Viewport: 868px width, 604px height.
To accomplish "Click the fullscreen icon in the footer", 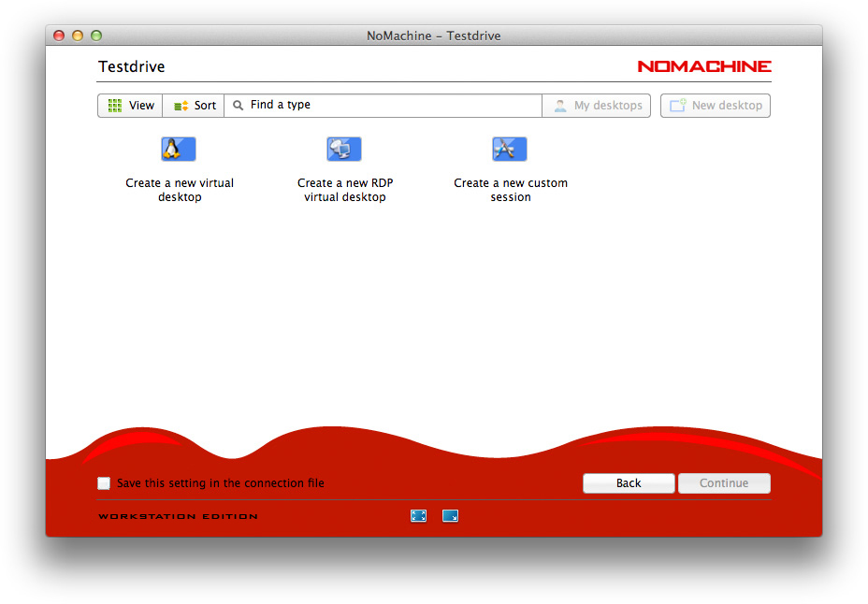I will coord(418,516).
